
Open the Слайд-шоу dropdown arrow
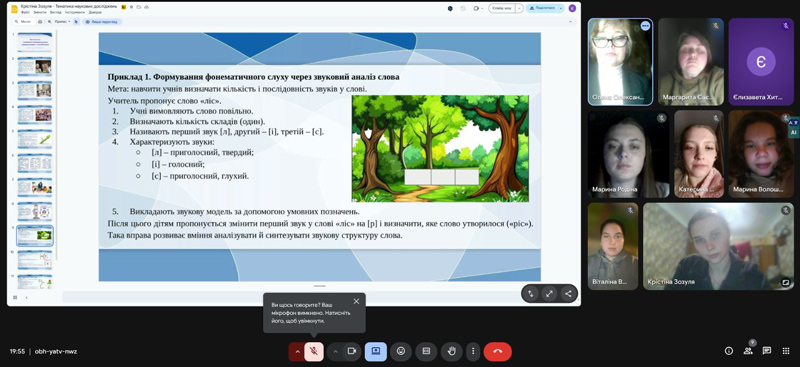(519, 8)
